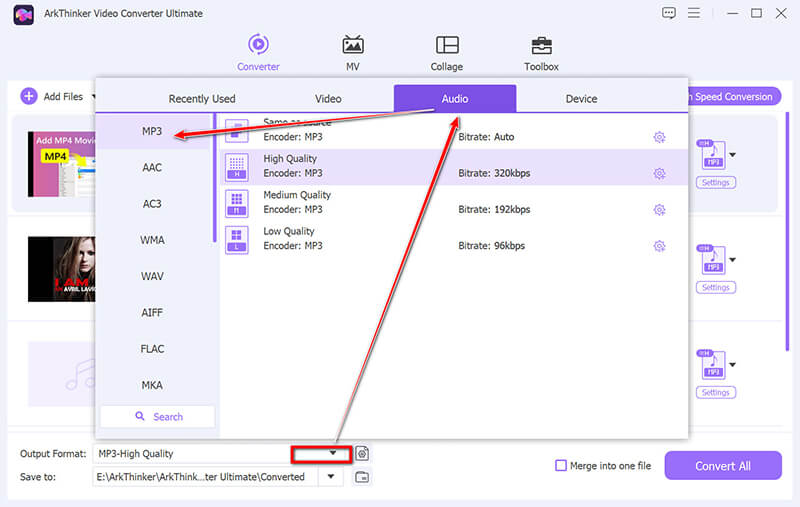The width and height of the screenshot is (800, 507).
Task: Expand format dropdown arrow for first file
Action: [x=733, y=155]
